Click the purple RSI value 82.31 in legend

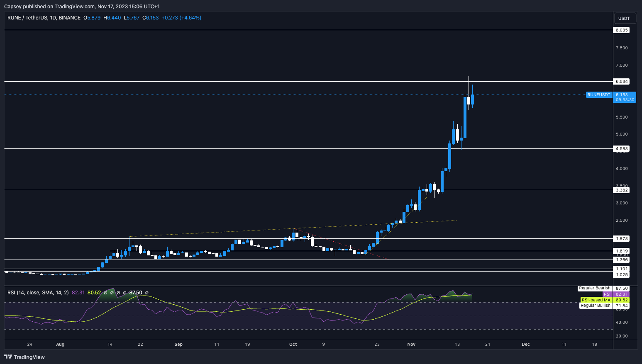tap(78, 293)
